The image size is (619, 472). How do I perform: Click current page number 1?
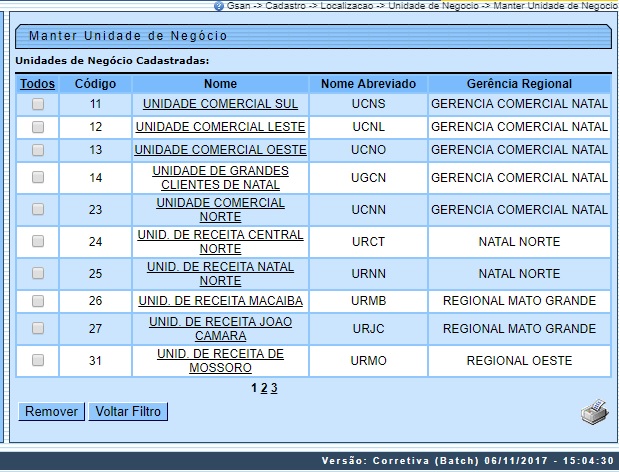pyautogui.click(x=254, y=388)
